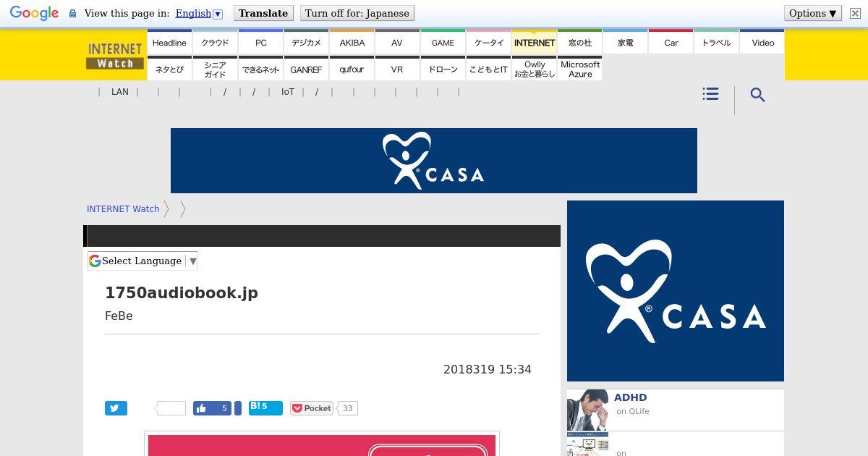
Task: Open the English language dropdown
Action: tap(199, 13)
